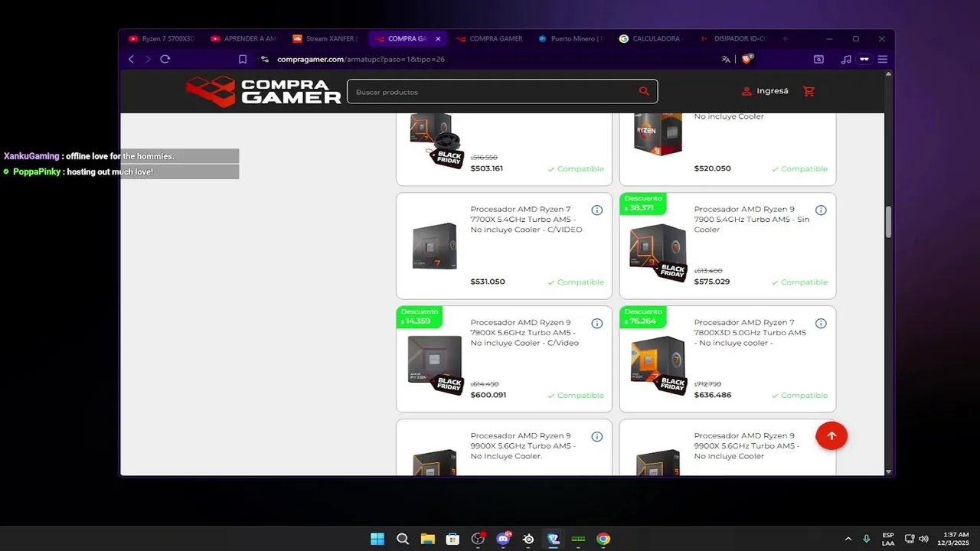
Task: Click price $531.050 on Ryzen 7 7700X
Action: click(488, 282)
